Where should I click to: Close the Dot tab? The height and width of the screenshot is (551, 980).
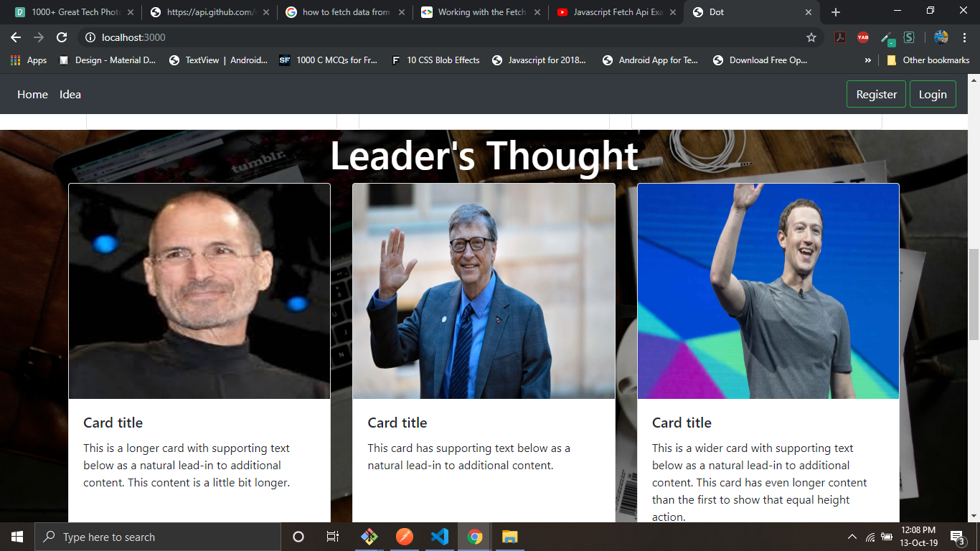(x=809, y=12)
